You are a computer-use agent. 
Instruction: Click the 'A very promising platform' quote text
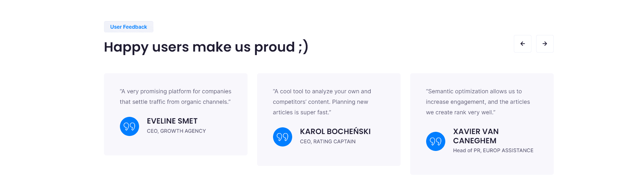(x=175, y=91)
